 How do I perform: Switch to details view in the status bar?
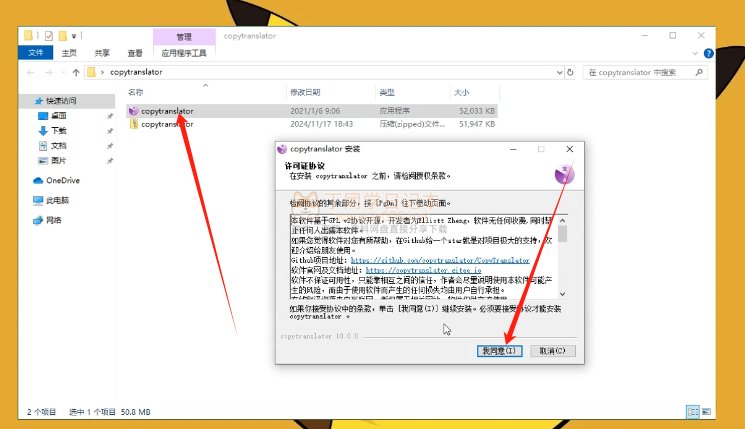point(692,411)
